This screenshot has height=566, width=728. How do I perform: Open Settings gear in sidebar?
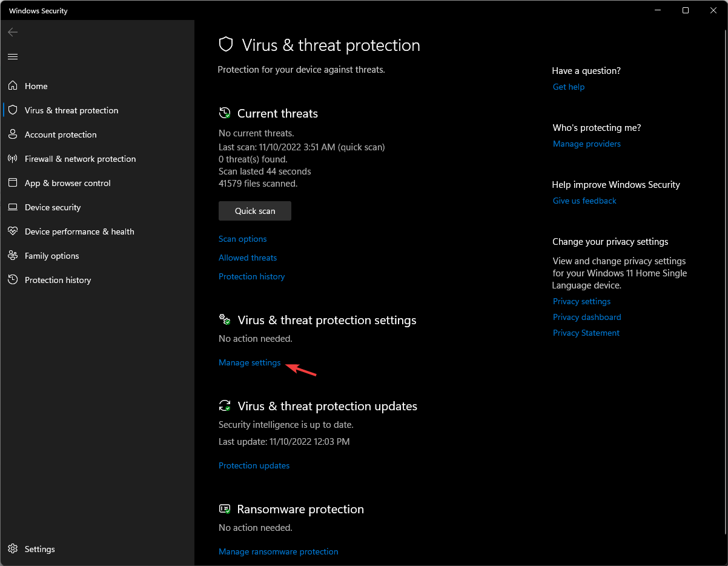coord(13,549)
